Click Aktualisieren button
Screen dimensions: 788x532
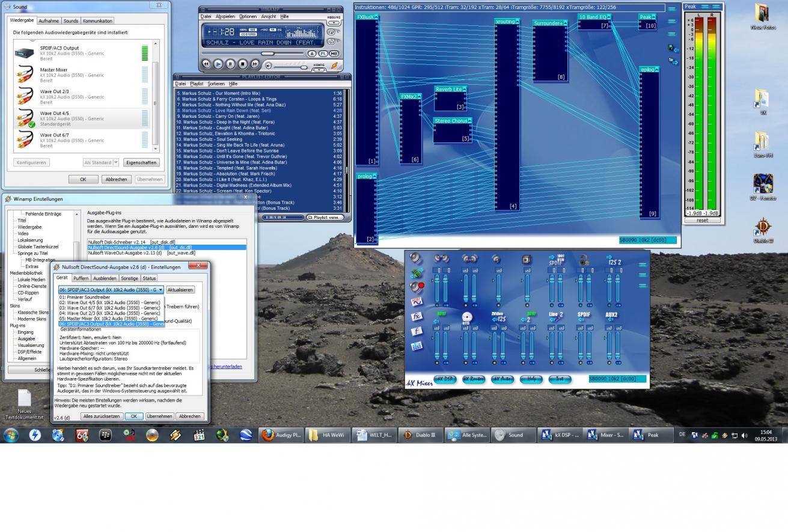[x=180, y=290]
